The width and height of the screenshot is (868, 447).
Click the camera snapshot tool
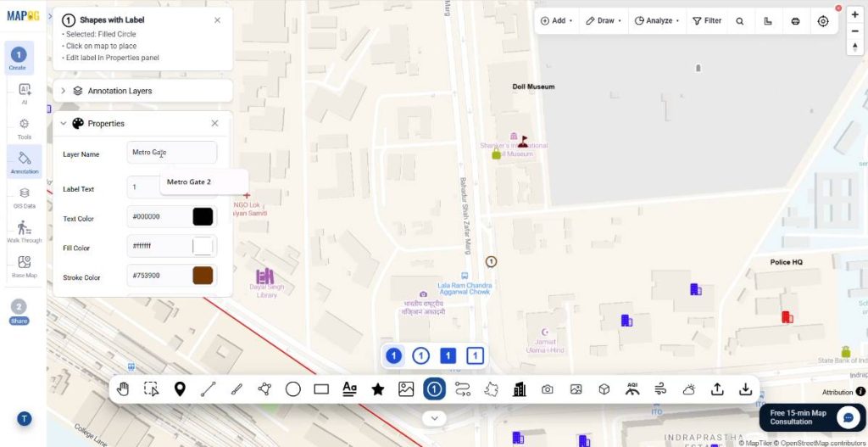[548, 389]
